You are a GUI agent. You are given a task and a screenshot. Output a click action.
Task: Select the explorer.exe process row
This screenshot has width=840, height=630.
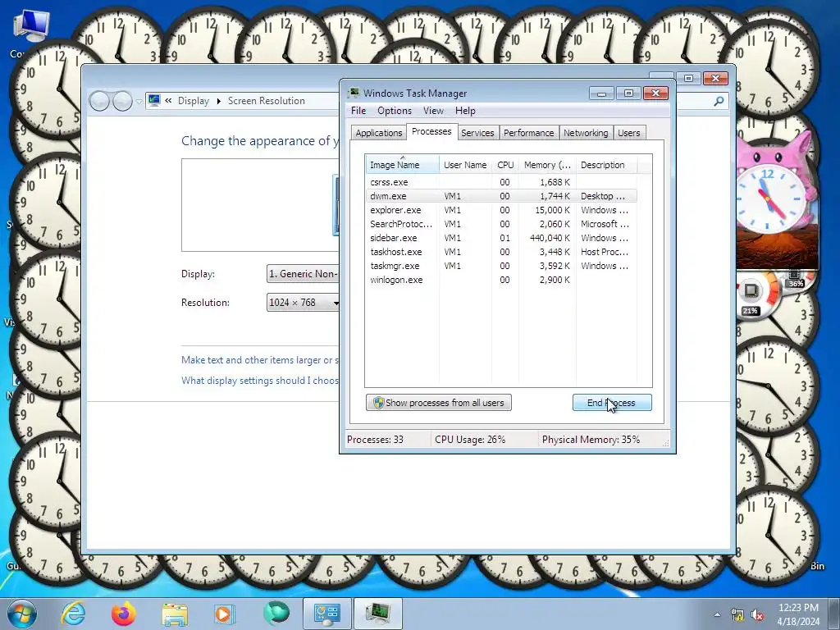pos(501,210)
